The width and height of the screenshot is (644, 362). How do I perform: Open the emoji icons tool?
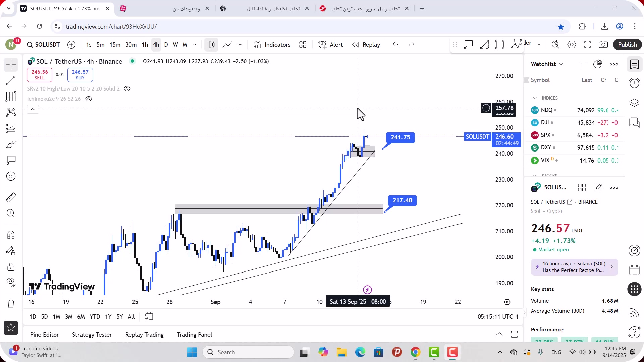click(11, 176)
